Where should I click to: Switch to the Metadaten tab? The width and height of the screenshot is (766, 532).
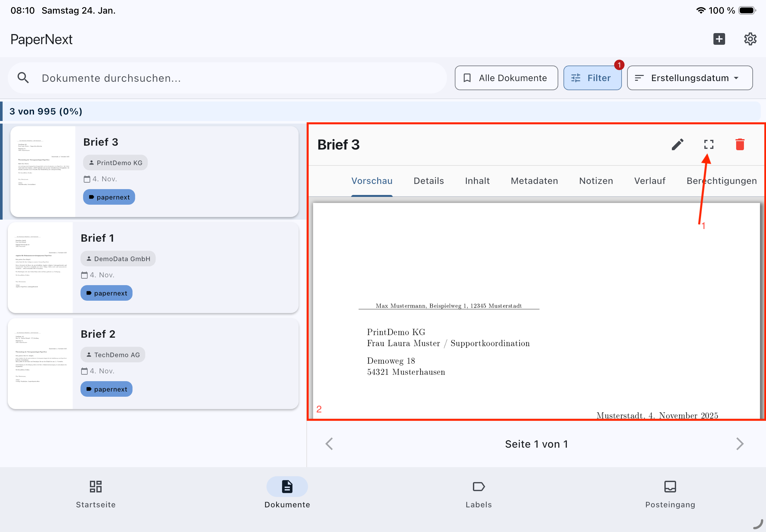(534, 181)
